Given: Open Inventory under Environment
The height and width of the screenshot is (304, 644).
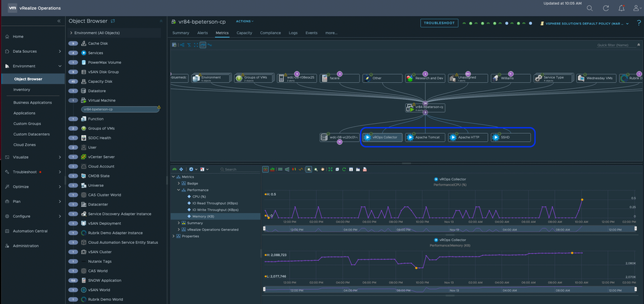Looking at the screenshot, I should click(21, 90).
